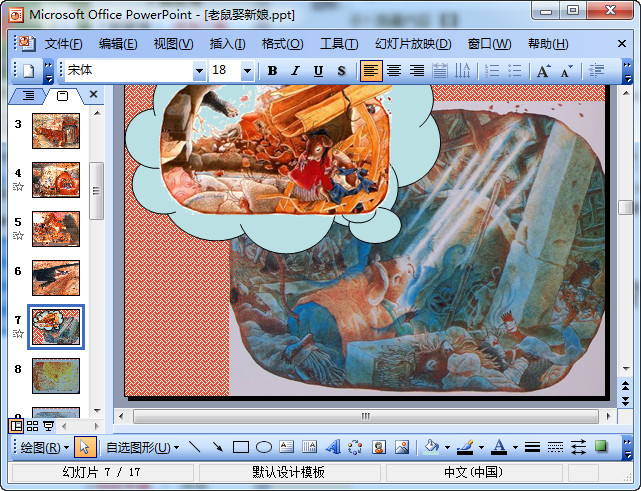Image resolution: width=641 pixels, height=491 pixels.
Task: Select slide 5 thumbnail
Action: pyautogui.click(x=56, y=229)
